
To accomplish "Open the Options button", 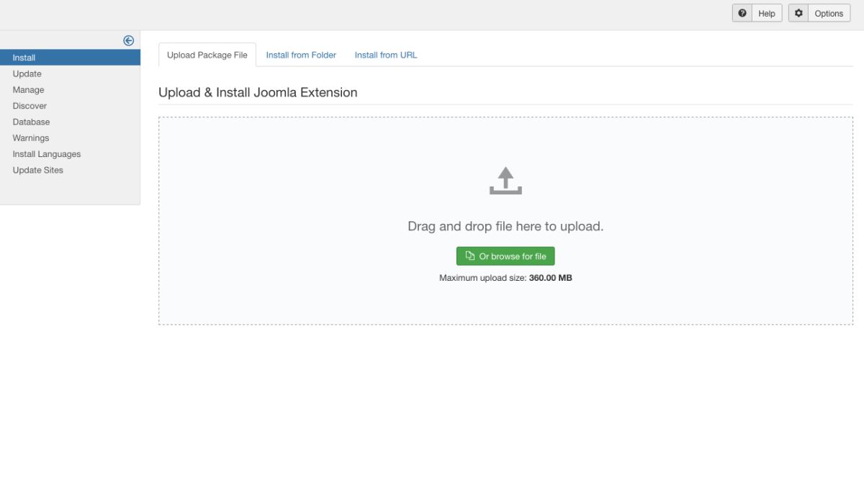I will (819, 13).
